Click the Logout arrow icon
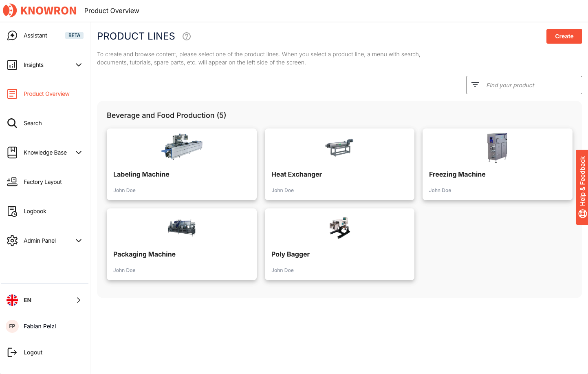 (12, 352)
